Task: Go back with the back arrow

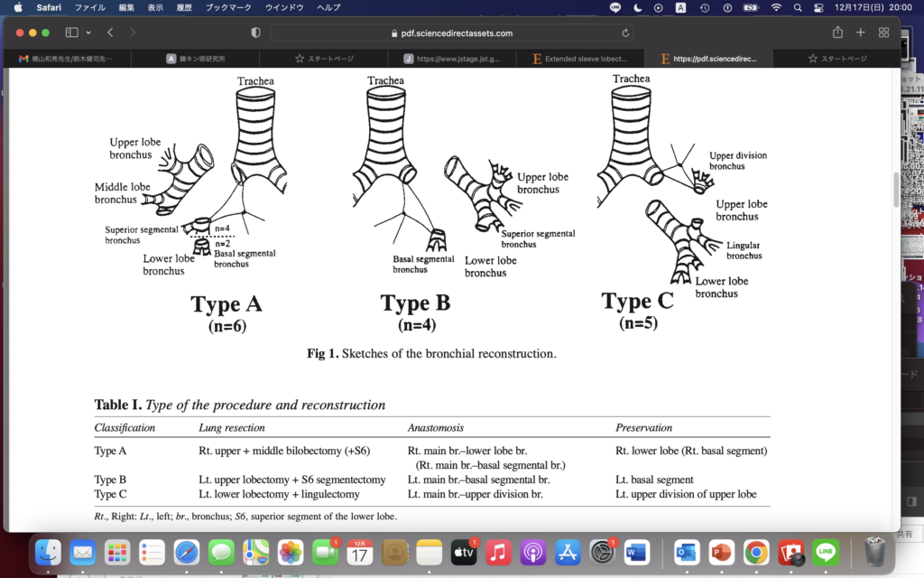Action: coord(110,33)
